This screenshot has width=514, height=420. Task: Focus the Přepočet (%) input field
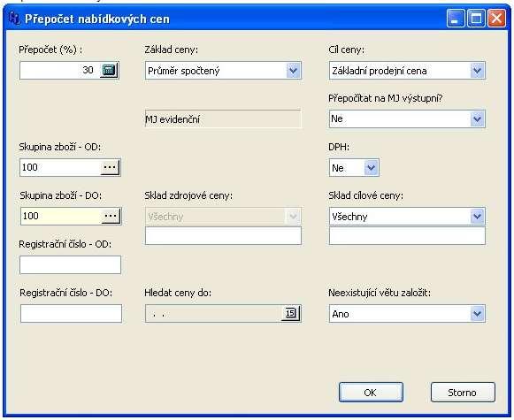[60, 70]
